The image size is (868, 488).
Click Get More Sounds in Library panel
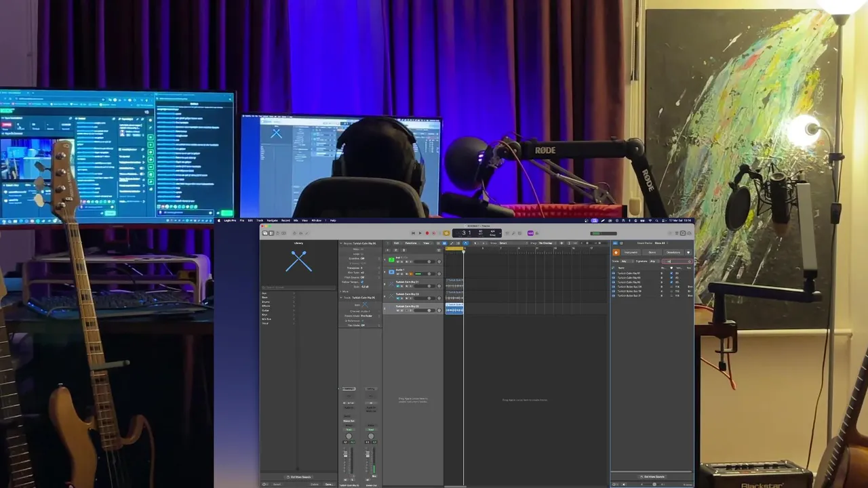tap(298, 476)
